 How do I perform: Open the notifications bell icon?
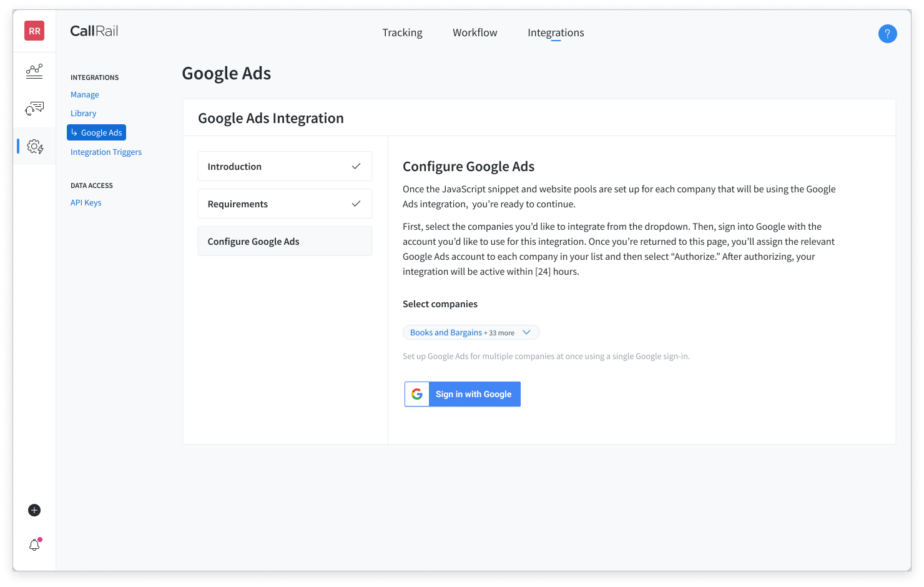[x=35, y=544]
